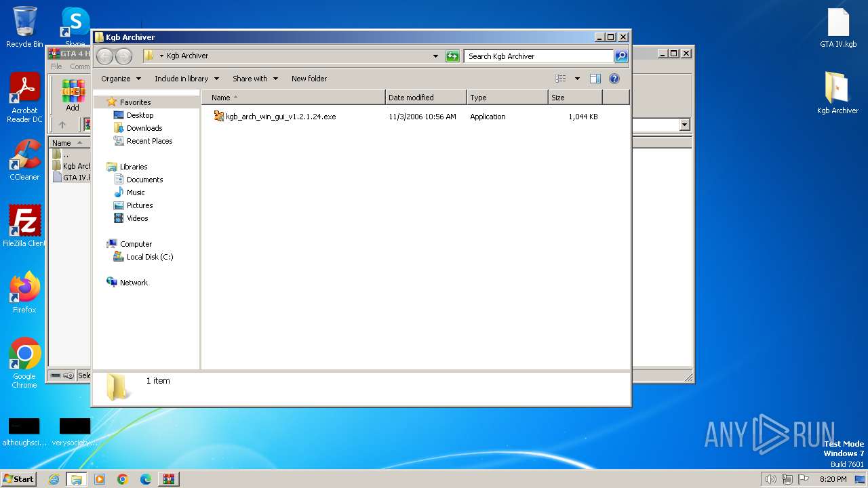The image size is (868, 488).
Task: Open verysociety... desktop file
Action: (75, 432)
